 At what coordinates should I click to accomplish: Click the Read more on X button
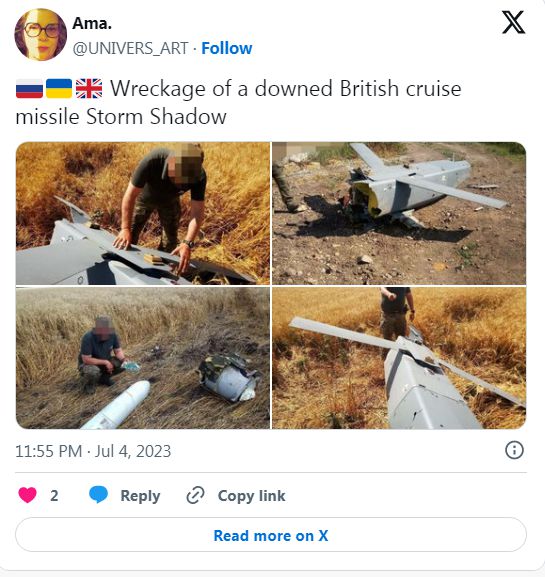(271, 535)
